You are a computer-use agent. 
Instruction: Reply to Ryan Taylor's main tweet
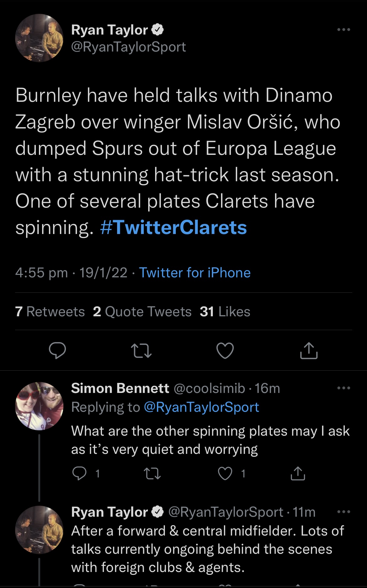[x=57, y=351]
